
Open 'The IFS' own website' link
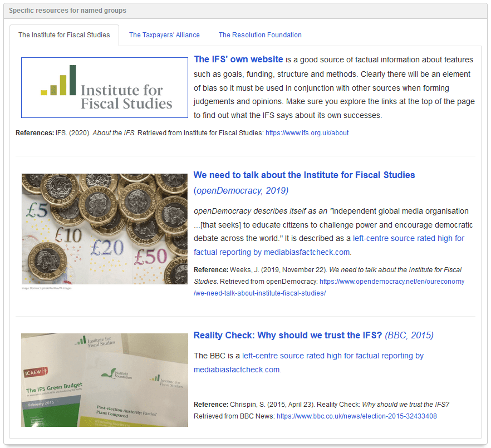click(238, 59)
